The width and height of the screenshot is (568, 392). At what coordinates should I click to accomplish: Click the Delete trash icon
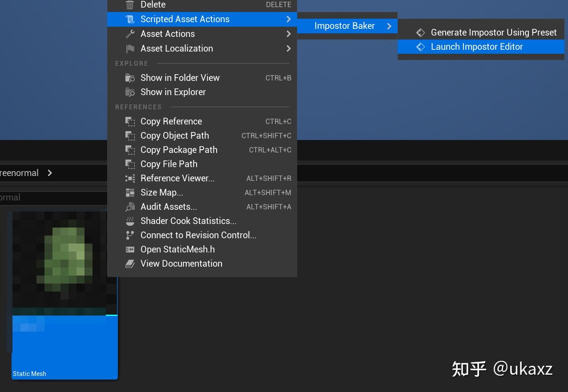coord(130,5)
